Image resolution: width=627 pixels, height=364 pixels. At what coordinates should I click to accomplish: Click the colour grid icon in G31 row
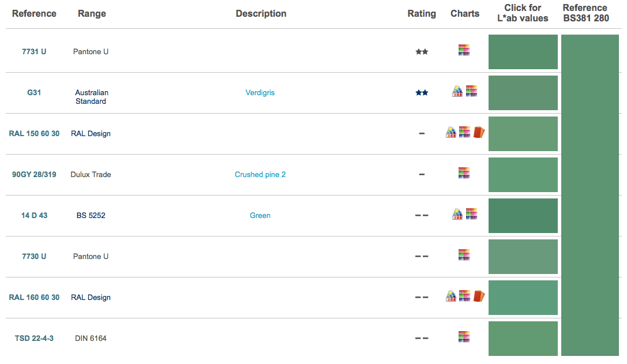click(471, 91)
